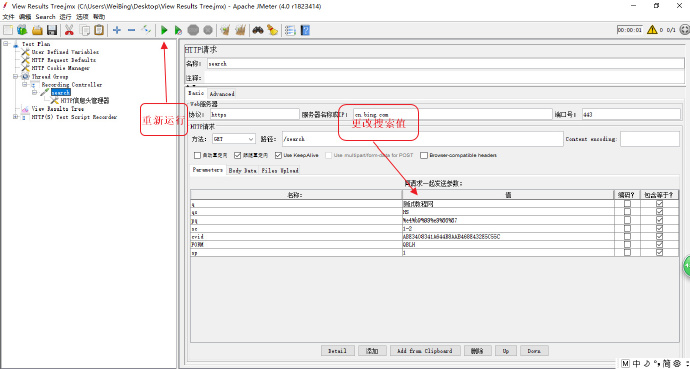This screenshot has height=369, width=690.
Task: Click the Copy toolbar icon
Action: (85, 30)
